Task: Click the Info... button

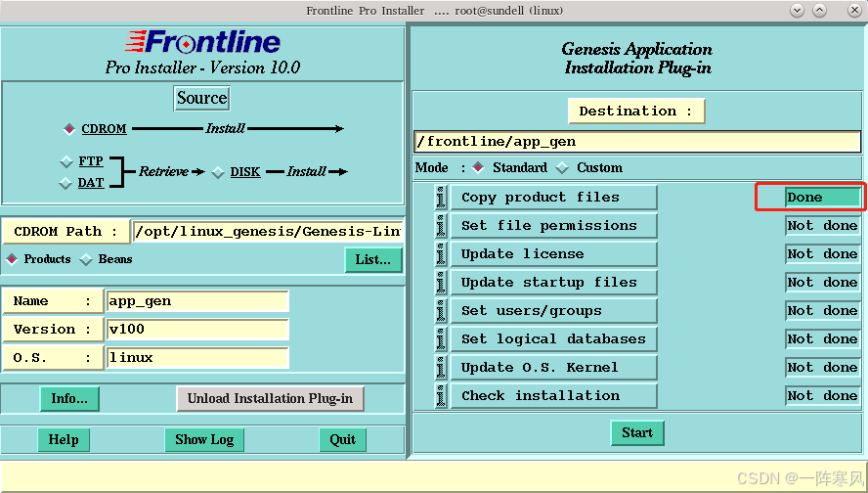Action: click(69, 398)
